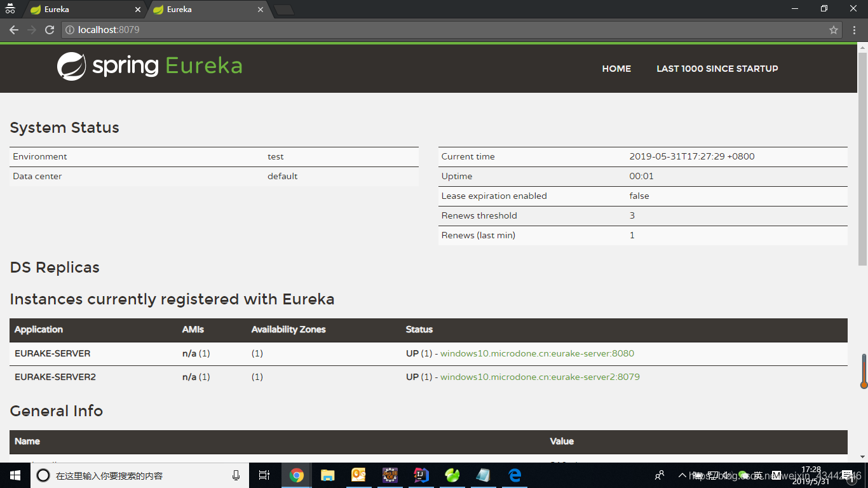
Task: Select Current time value 2019-05-31T17:27:29
Action: coord(692,156)
